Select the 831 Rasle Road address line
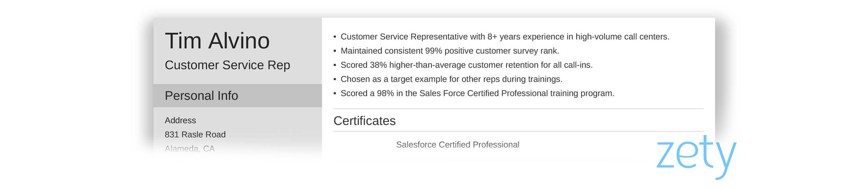 [x=195, y=134]
